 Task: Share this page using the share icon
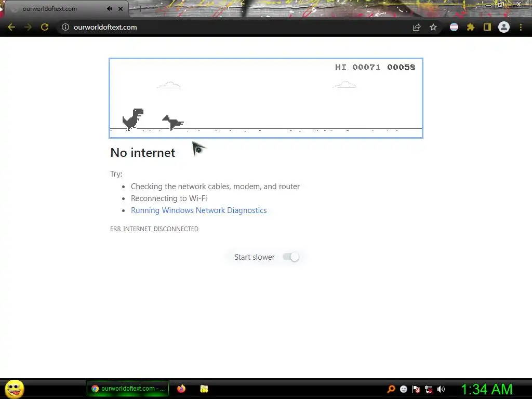[x=417, y=28]
